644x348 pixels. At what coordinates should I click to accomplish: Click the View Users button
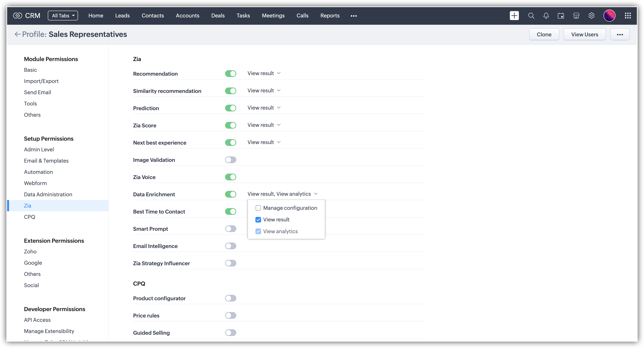[585, 34]
